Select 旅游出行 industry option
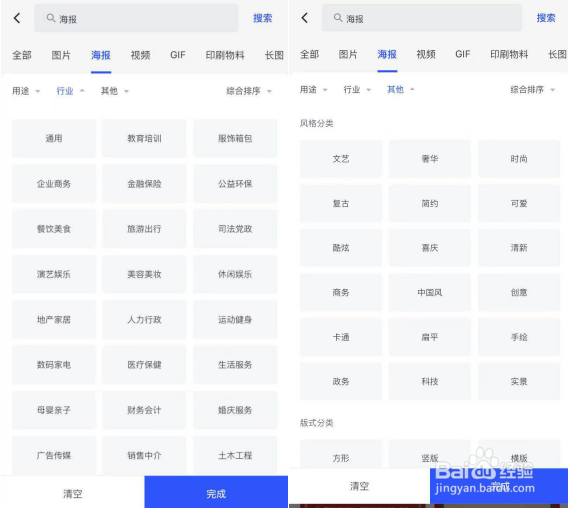This screenshot has width=568, height=508. [144, 229]
